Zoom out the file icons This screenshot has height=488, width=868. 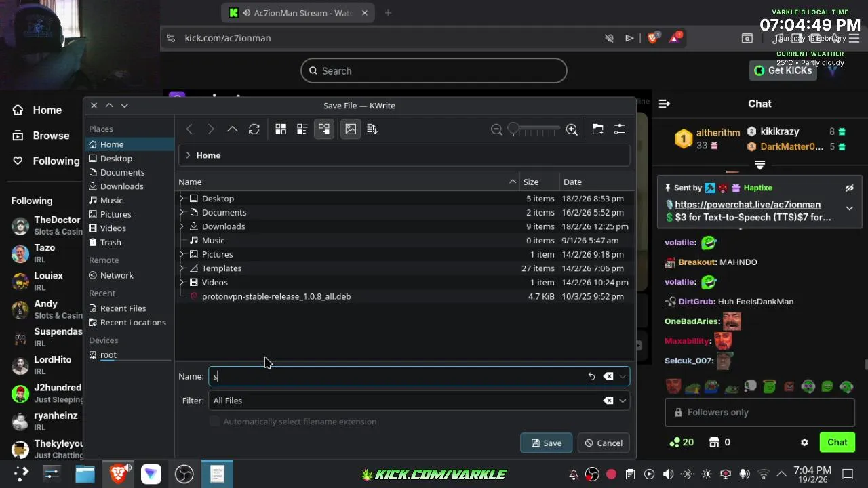[496, 129]
